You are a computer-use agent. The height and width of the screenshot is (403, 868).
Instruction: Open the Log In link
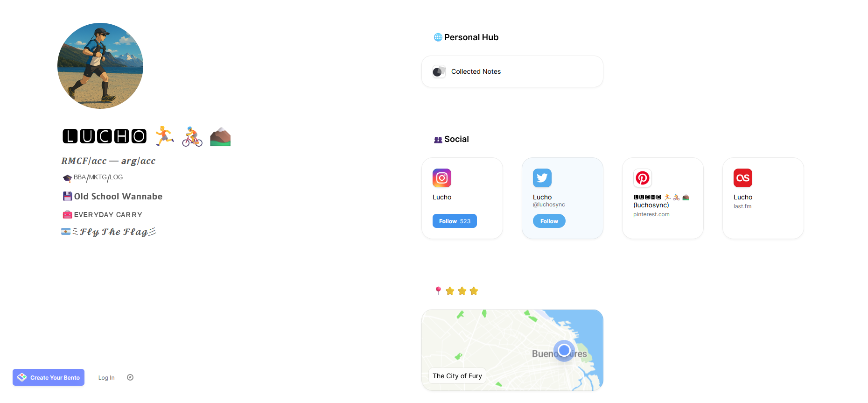106,377
